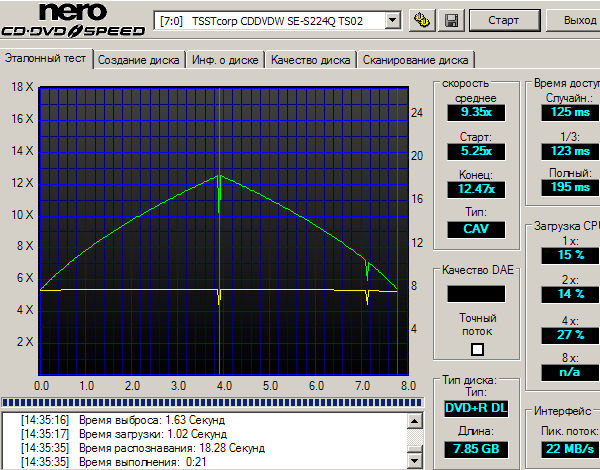Switch to the Эталонный тест tab
Image resolution: width=600 pixels, height=470 pixels.
46,59
